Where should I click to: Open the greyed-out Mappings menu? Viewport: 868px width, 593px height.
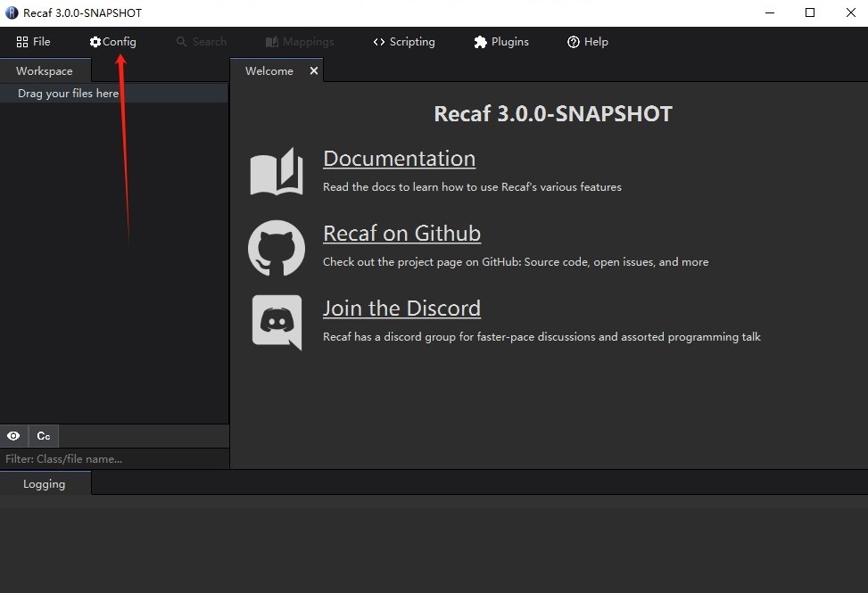(300, 42)
